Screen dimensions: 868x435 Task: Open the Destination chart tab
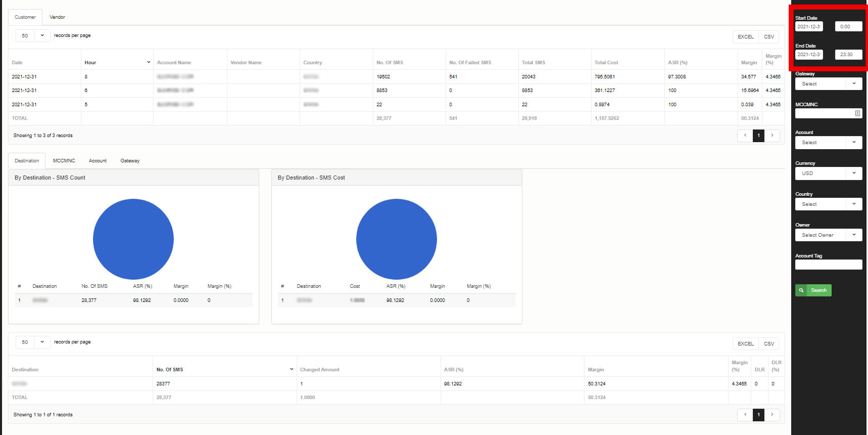pos(27,161)
